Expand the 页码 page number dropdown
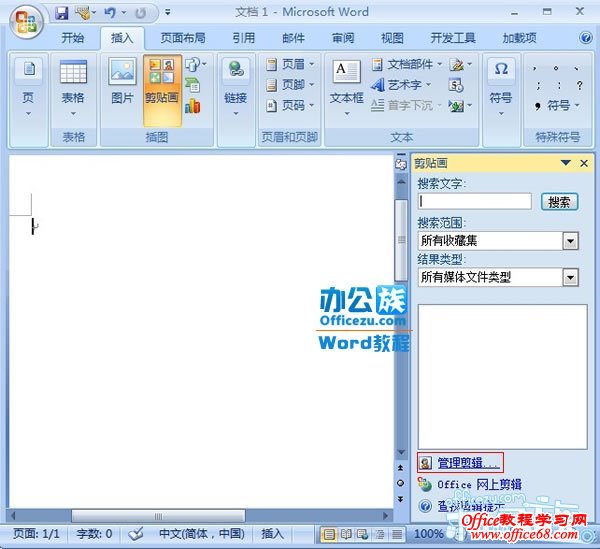 pos(312,105)
